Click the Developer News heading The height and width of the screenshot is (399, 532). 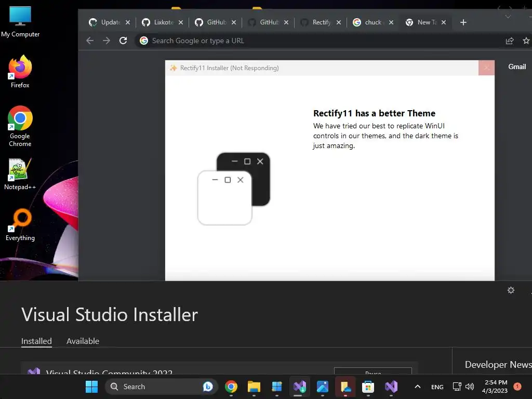[498, 364]
